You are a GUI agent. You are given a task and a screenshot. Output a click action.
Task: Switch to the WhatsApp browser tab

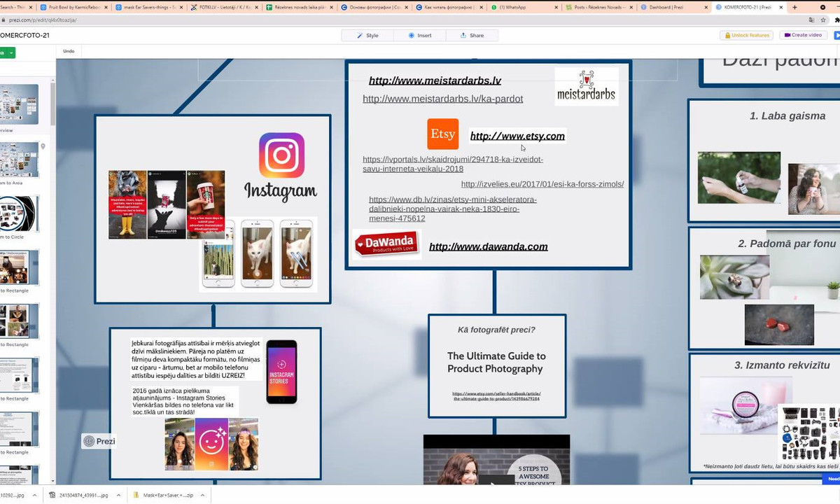pos(525,7)
